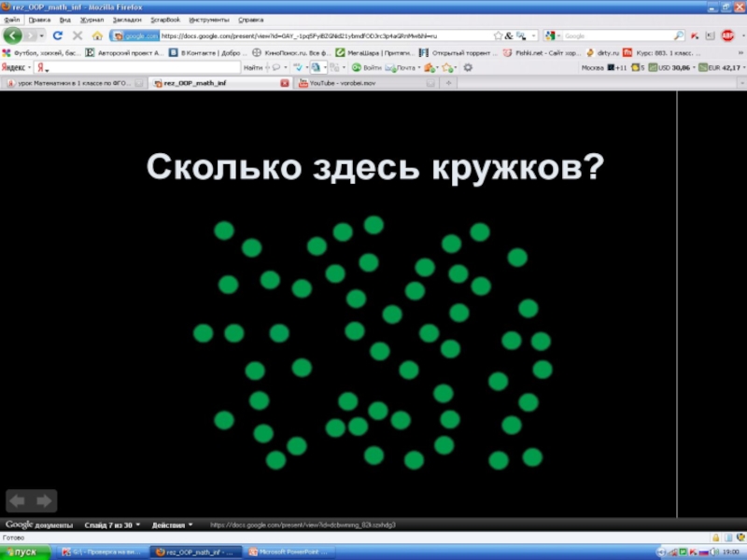Open the Почта mail button

click(x=402, y=67)
